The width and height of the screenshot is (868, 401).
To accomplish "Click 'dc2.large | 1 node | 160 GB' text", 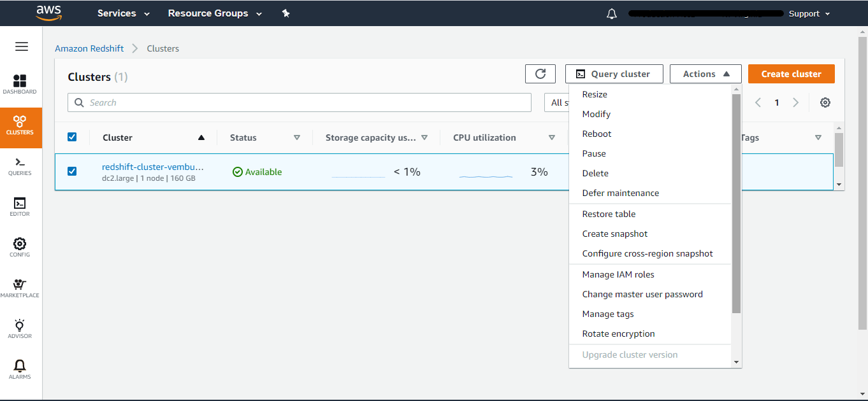I will point(148,179).
